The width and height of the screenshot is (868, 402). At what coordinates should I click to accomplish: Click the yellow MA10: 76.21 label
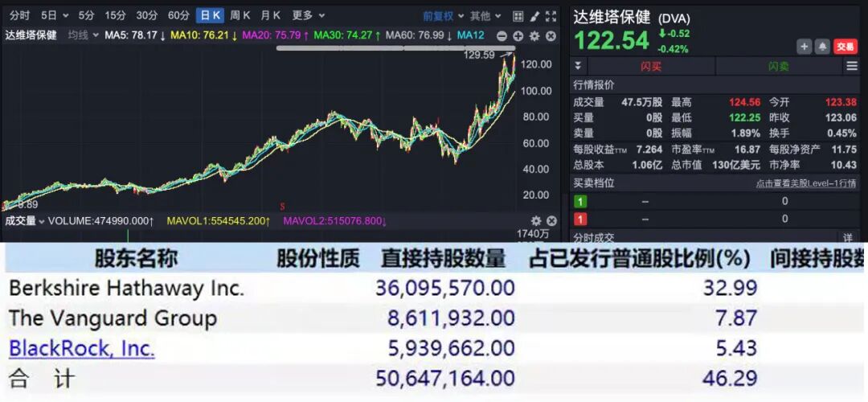(204, 35)
